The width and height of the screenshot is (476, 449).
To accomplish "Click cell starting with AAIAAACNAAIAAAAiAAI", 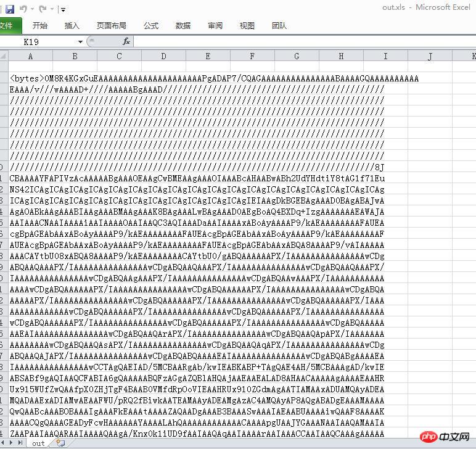I will (197, 223).
